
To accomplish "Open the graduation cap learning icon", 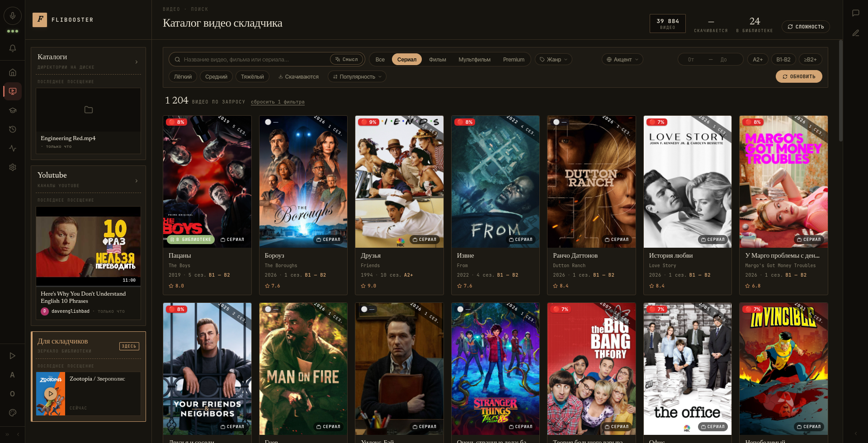I will click(13, 110).
